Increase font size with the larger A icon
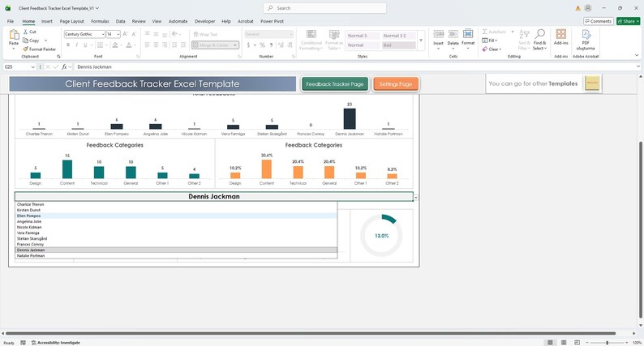The width and height of the screenshot is (644, 346). click(x=125, y=34)
